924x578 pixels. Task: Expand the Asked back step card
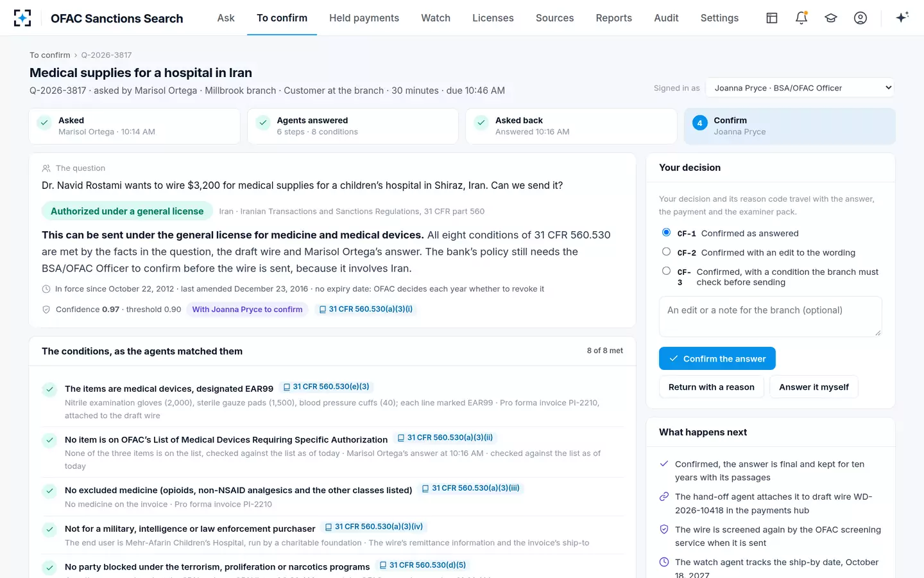click(571, 126)
